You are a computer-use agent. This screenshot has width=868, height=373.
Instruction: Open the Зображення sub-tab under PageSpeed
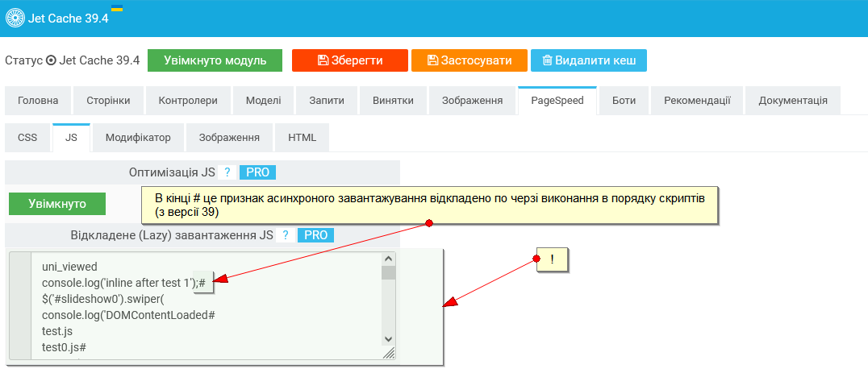pos(229,138)
